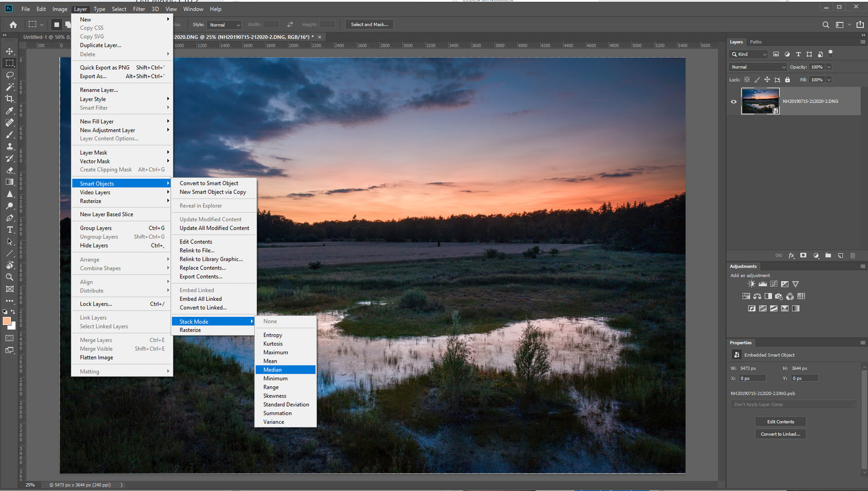Open the Fill slider dropdown arrow
868x491 pixels.
coord(829,80)
